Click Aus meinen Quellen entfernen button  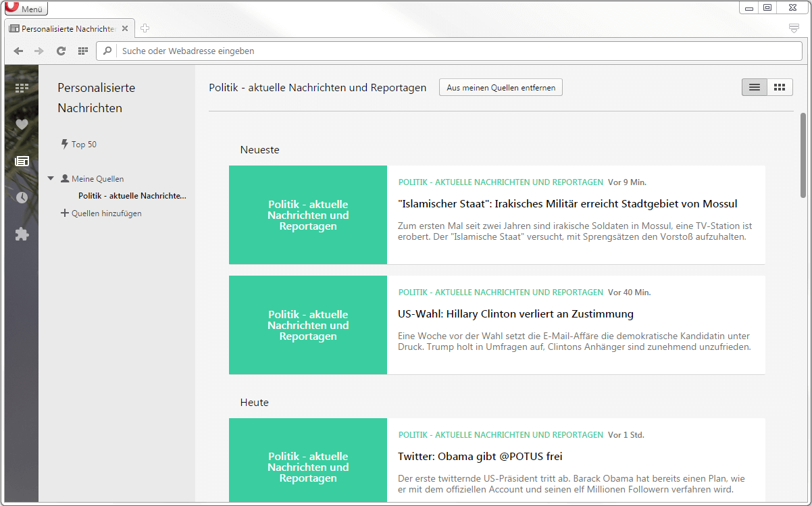coord(501,88)
